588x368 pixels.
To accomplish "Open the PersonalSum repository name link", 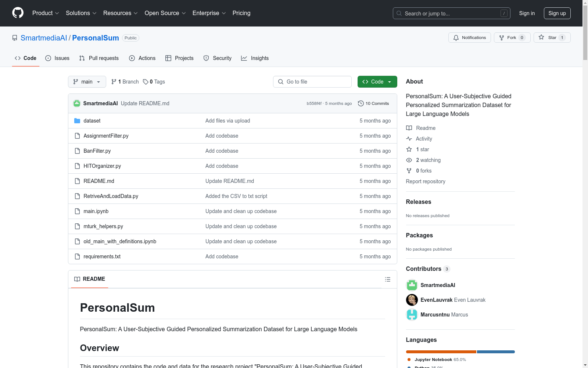I will pyautogui.click(x=96, y=38).
